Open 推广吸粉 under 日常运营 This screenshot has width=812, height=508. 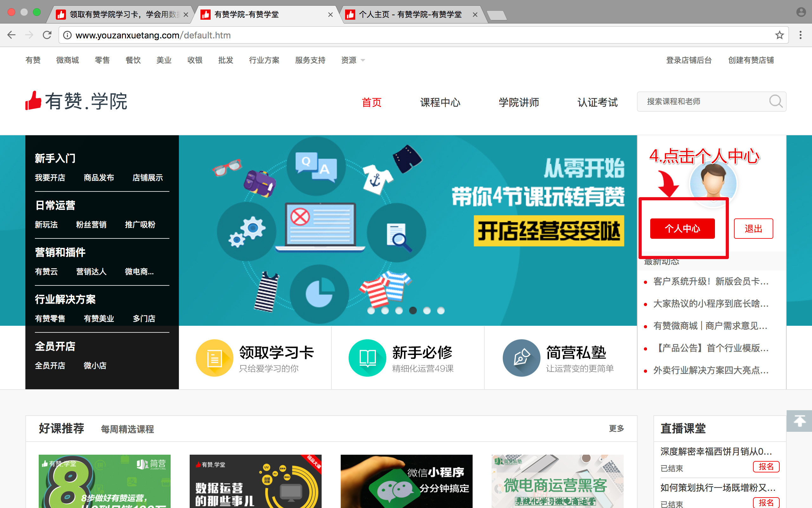[140, 225]
